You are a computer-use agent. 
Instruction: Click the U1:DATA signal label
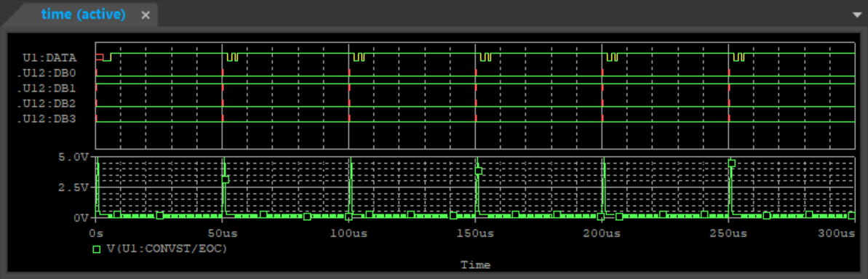[49, 57]
